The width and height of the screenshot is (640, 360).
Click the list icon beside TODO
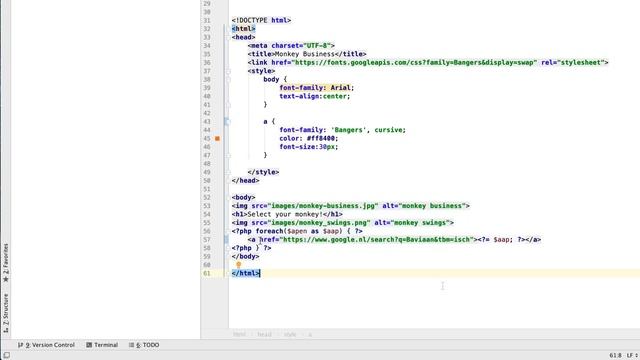click(x=131, y=345)
